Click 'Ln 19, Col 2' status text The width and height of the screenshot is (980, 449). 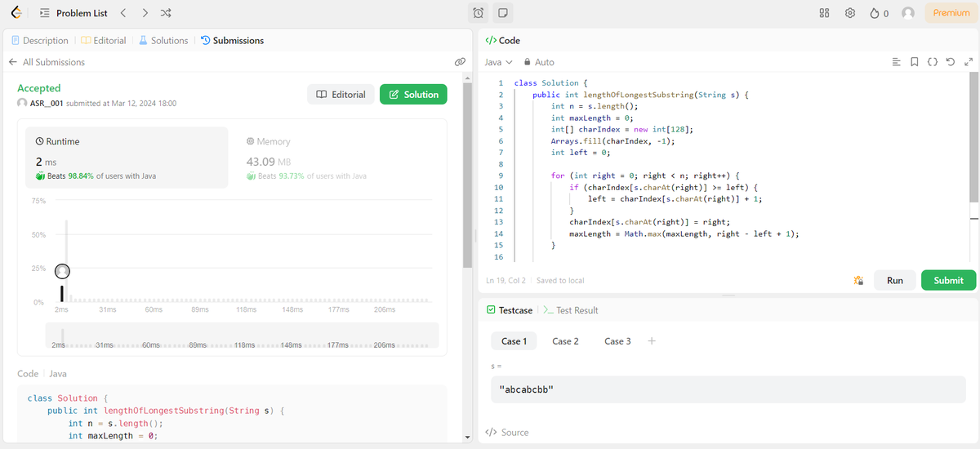506,280
